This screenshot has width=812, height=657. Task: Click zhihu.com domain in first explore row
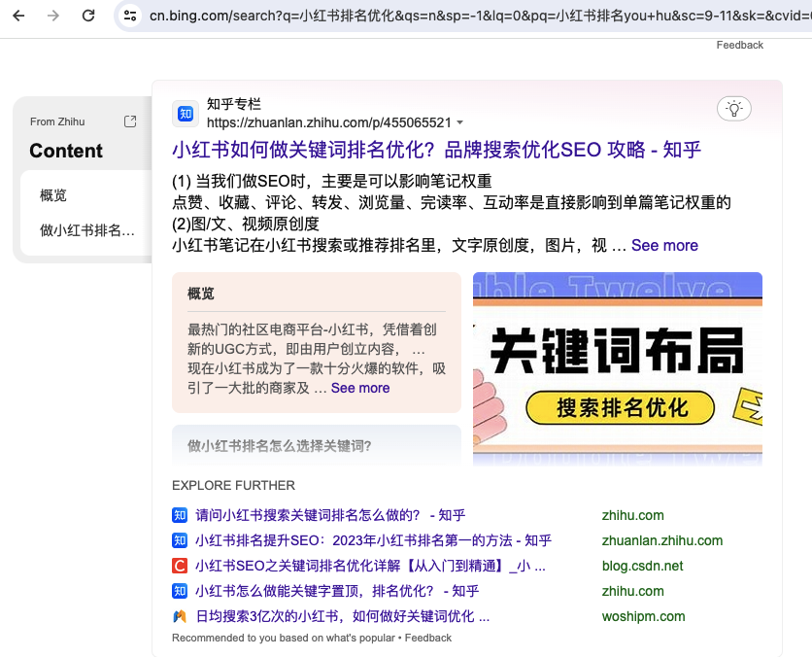point(633,515)
